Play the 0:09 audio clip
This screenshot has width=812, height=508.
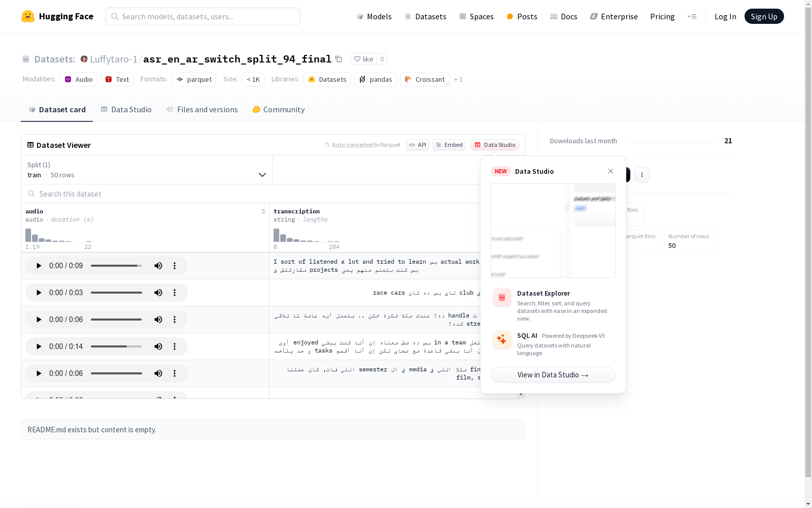click(39, 266)
